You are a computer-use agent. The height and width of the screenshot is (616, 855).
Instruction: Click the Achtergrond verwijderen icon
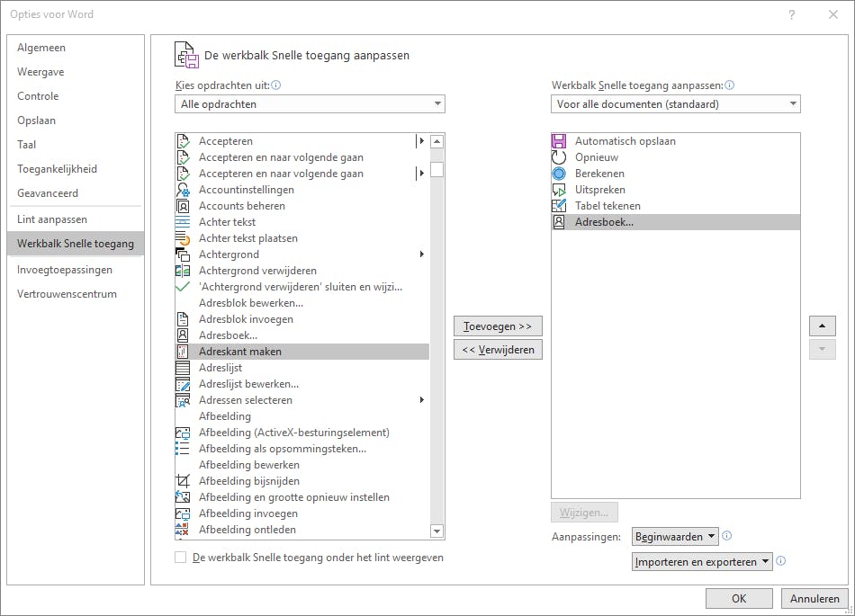coord(183,271)
